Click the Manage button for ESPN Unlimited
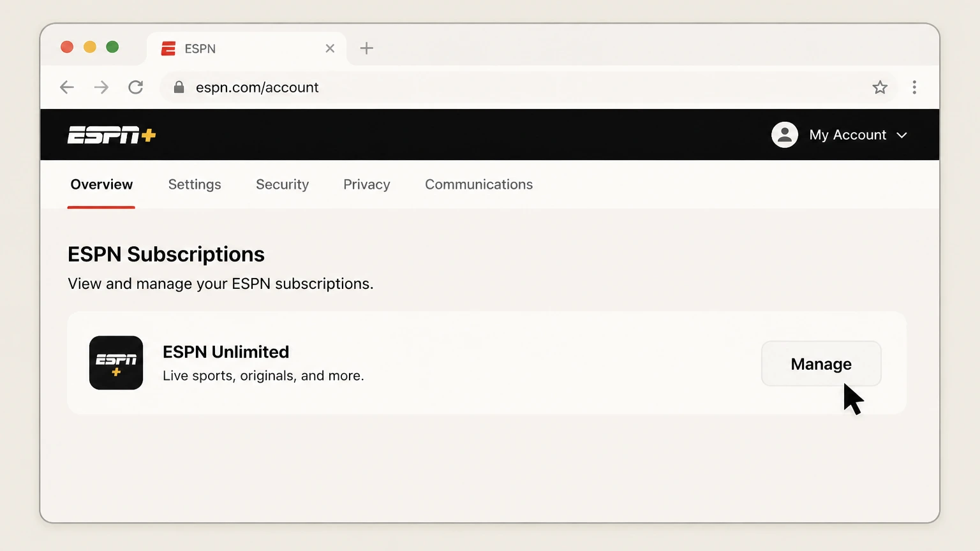Image resolution: width=980 pixels, height=551 pixels. [x=821, y=364]
